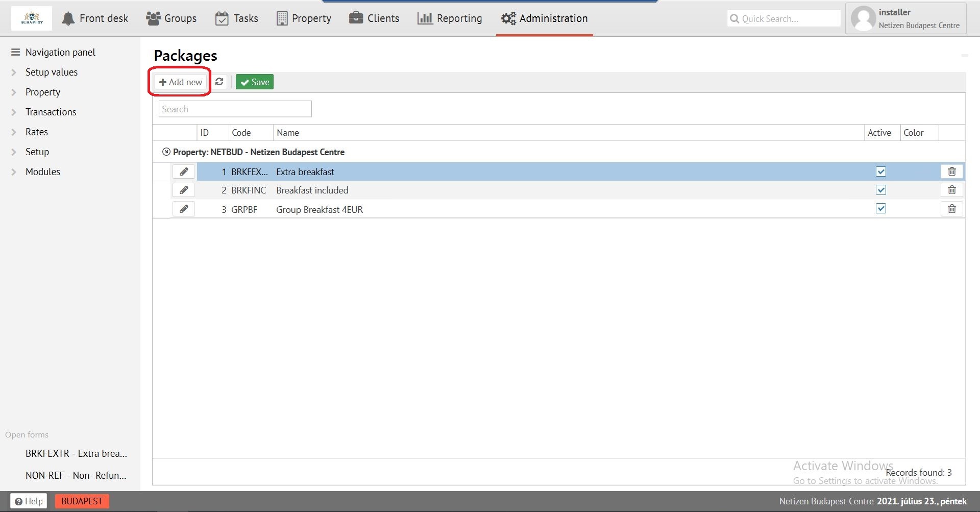
Task: Open the Tasks menu
Action: coord(237,18)
